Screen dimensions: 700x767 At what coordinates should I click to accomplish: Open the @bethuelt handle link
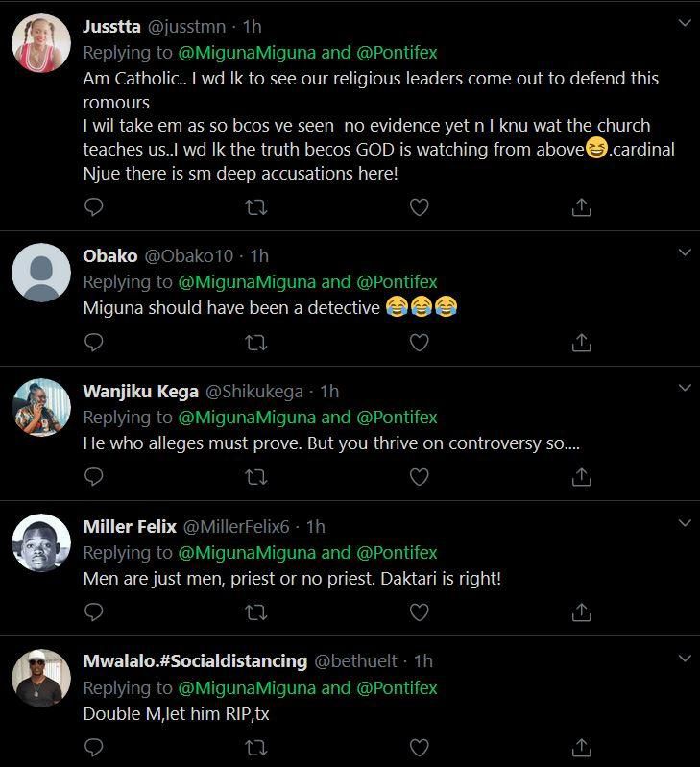pyautogui.click(x=358, y=660)
